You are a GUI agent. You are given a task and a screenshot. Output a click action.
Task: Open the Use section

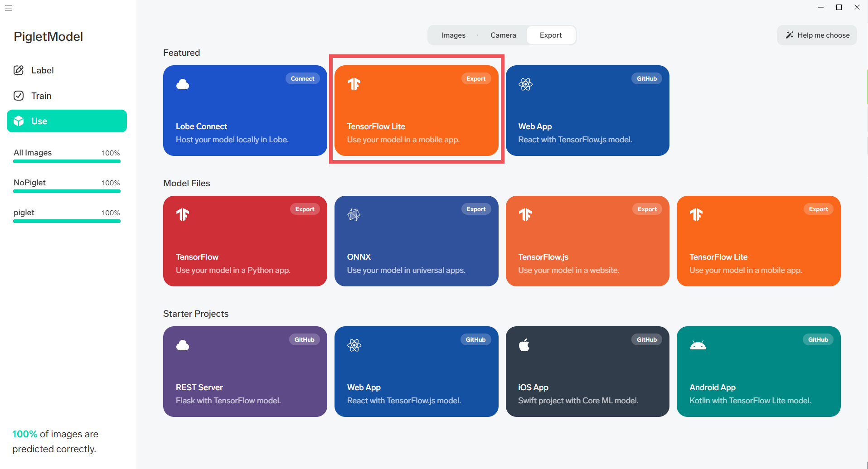(x=67, y=121)
